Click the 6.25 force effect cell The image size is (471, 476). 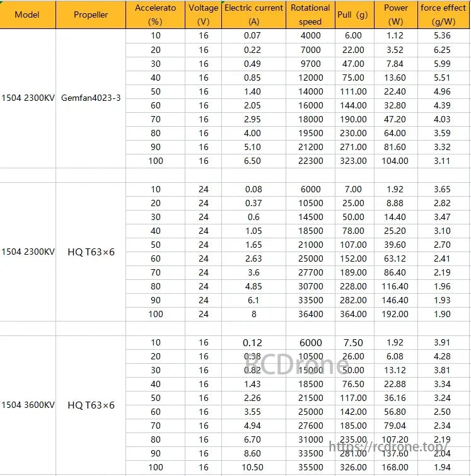[x=443, y=50]
